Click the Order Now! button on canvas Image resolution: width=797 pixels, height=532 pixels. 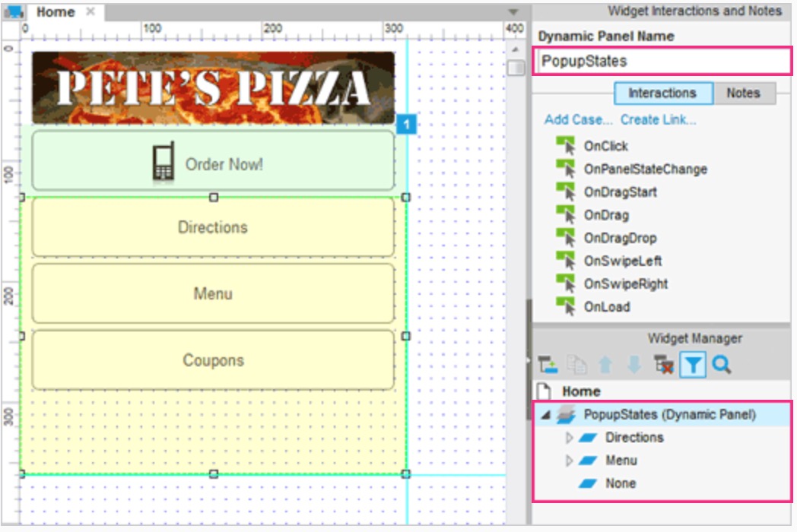click(213, 160)
